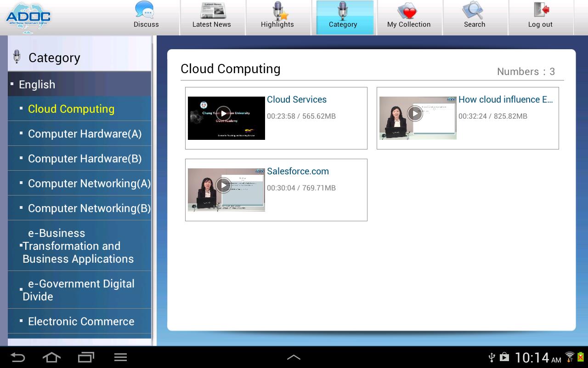Select Computer Networking(B) category
Image resolution: width=588 pixels, height=368 pixels.
click(x=79, y=208)
